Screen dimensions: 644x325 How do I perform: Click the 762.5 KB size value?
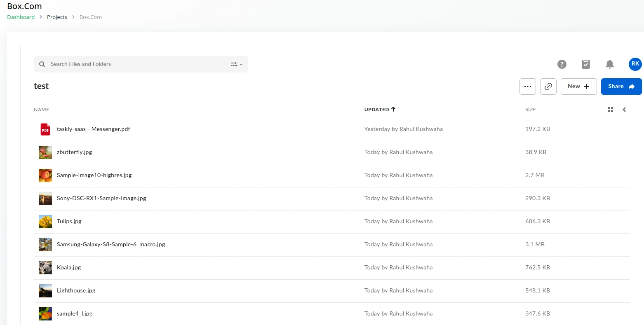tap(538, 267)
